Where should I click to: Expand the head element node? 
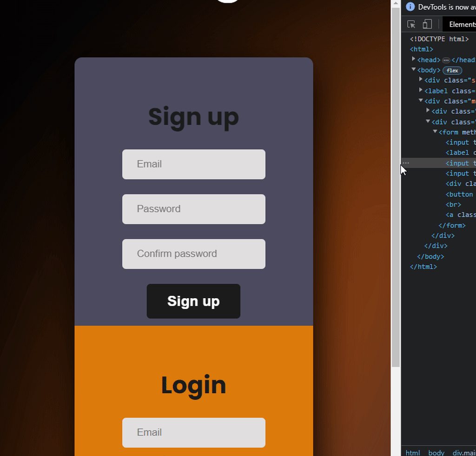(x=413, y=60)
